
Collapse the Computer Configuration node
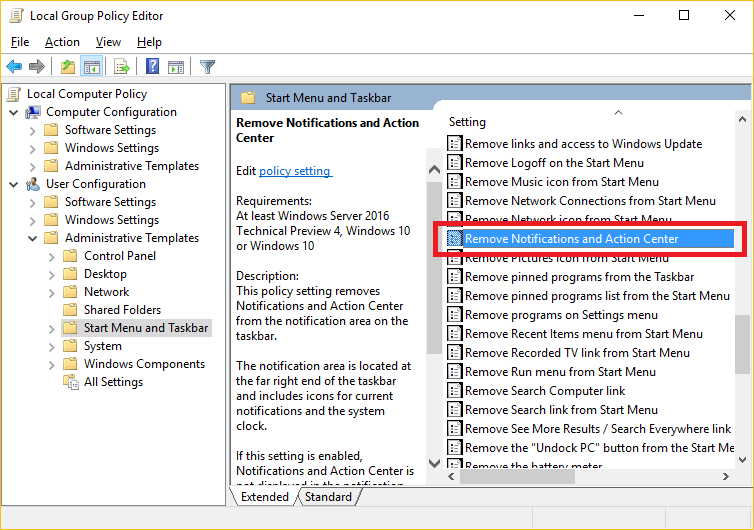tap(14, 113)
